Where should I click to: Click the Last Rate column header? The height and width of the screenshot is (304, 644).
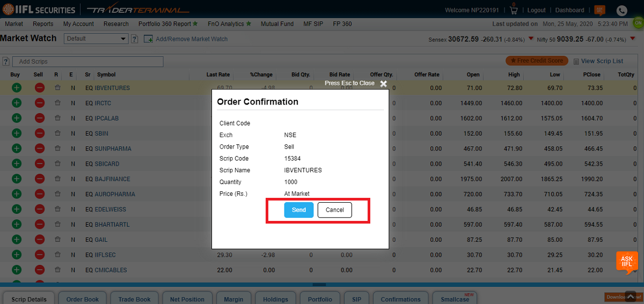pos(218,75)
